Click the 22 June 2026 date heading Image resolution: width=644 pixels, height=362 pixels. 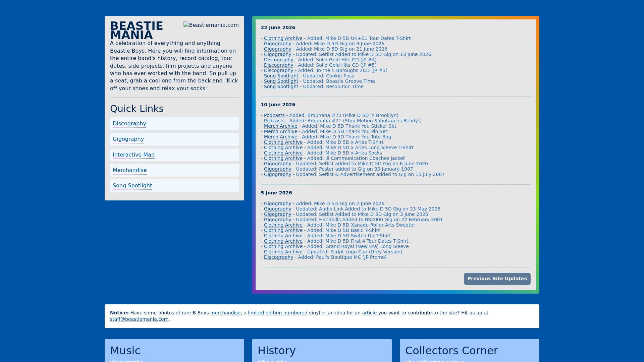tap(278, 28)
